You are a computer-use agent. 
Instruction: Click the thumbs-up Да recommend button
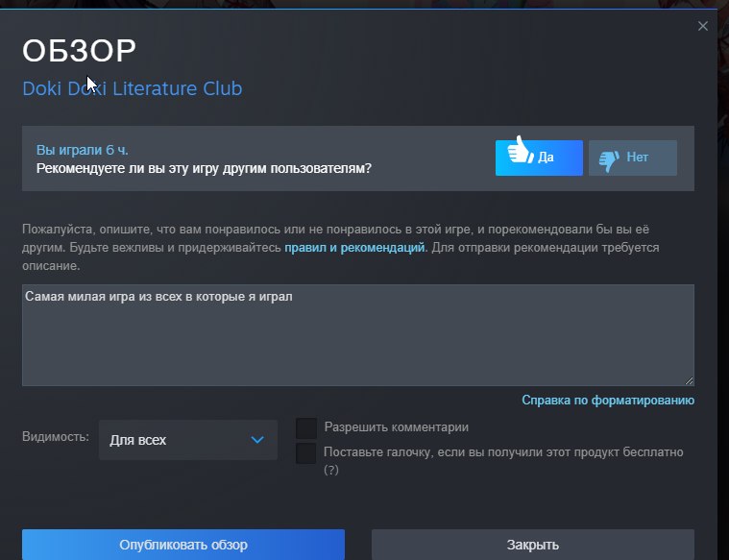[x=539, y=158]
